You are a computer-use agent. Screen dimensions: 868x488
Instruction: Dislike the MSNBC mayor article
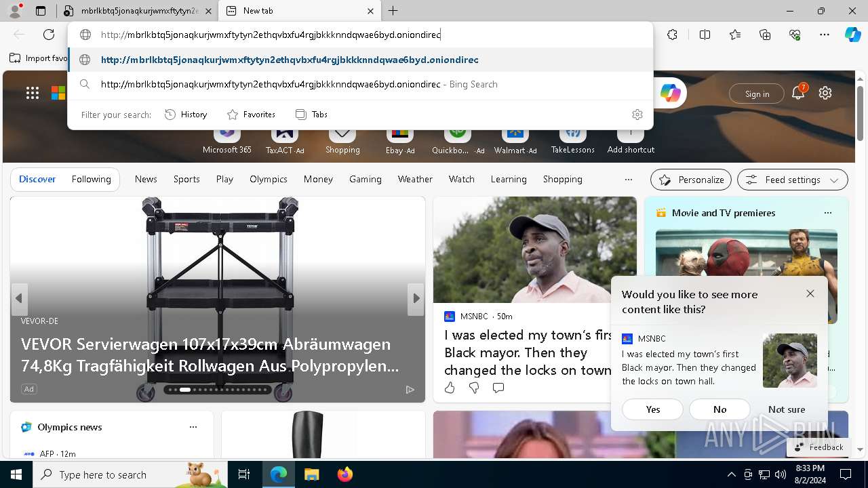(x=474, y=388)
